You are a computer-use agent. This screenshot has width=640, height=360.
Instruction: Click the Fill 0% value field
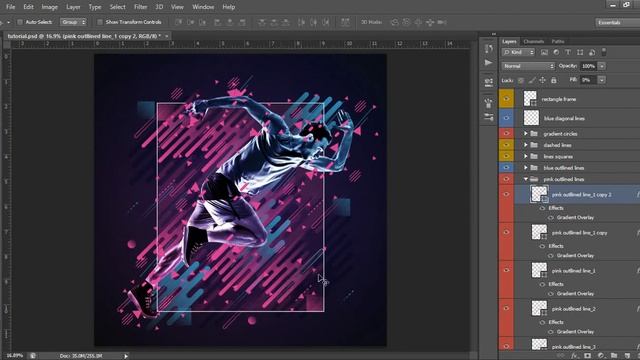588,80
